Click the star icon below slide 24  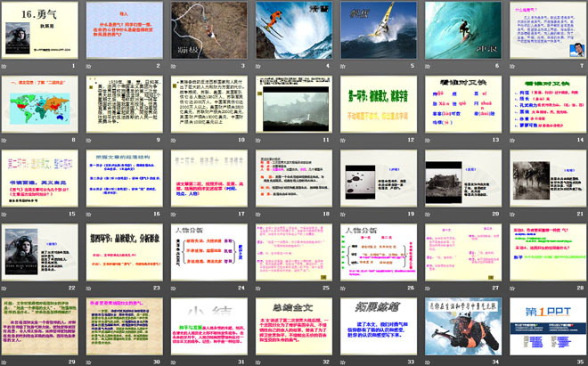click(x=173, y=289)
